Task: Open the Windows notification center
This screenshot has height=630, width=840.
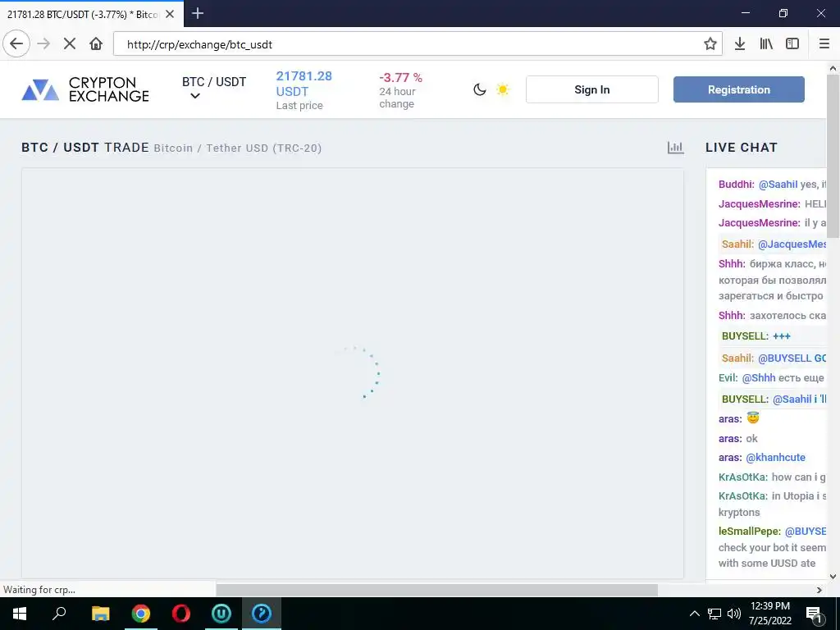Action: pos(815,614)
